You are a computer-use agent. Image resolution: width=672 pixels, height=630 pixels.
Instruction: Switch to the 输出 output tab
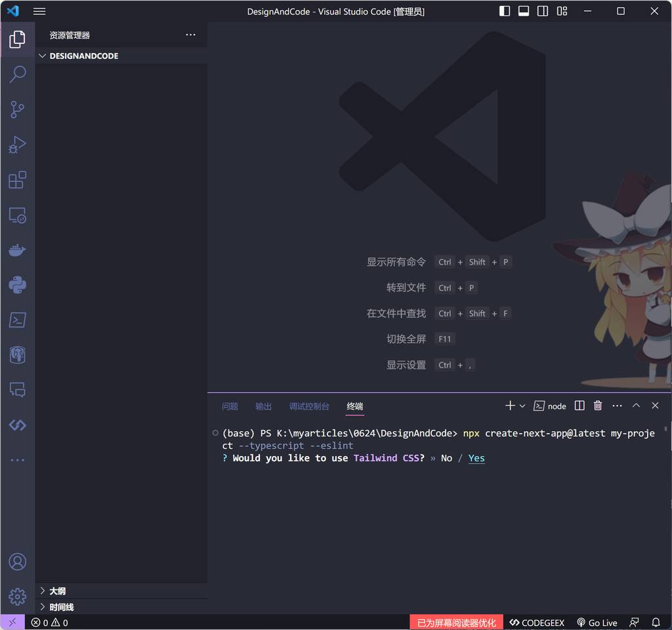click(x=263, y=406)
